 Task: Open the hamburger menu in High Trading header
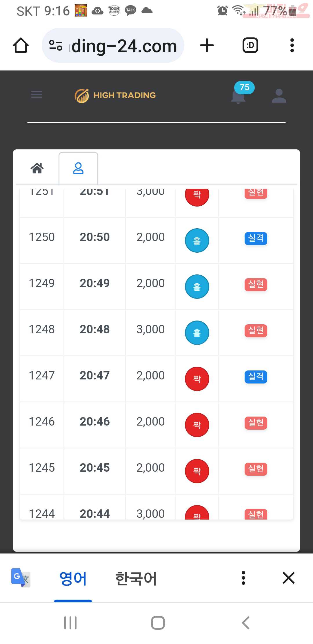coord(37,94)
